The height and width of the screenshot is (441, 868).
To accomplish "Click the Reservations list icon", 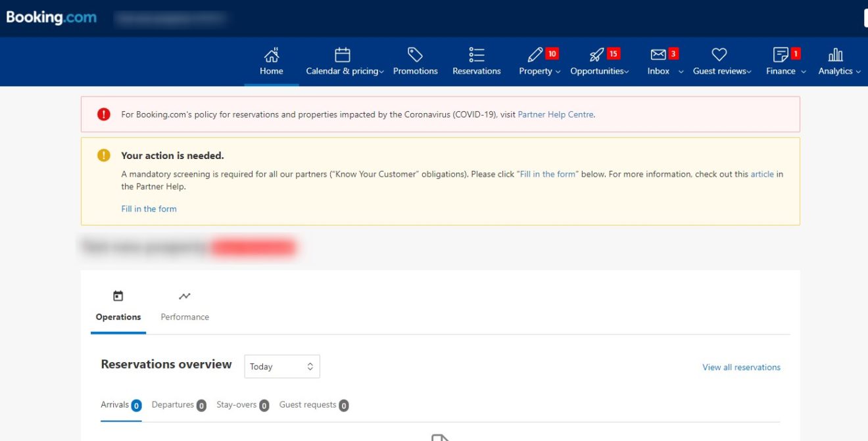I will pyautogui.click(x=476, y=55).
